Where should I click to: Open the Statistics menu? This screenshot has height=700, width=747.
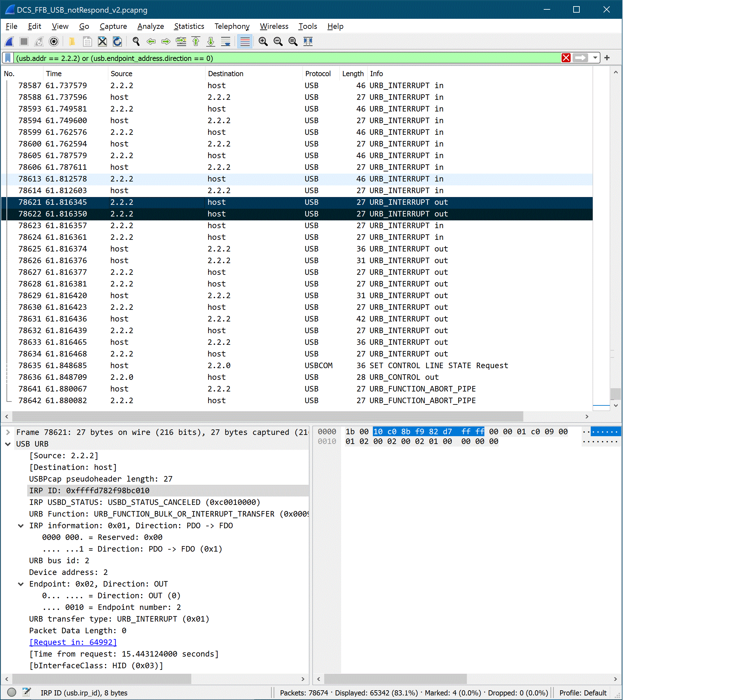coord(189,26)
